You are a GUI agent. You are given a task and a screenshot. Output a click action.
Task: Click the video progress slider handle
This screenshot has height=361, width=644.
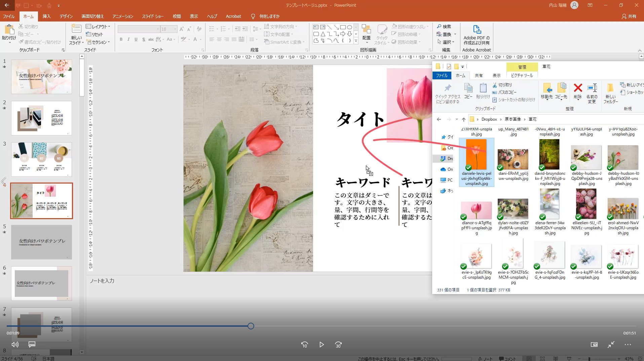pyautogui.click(x=251, y=326)
